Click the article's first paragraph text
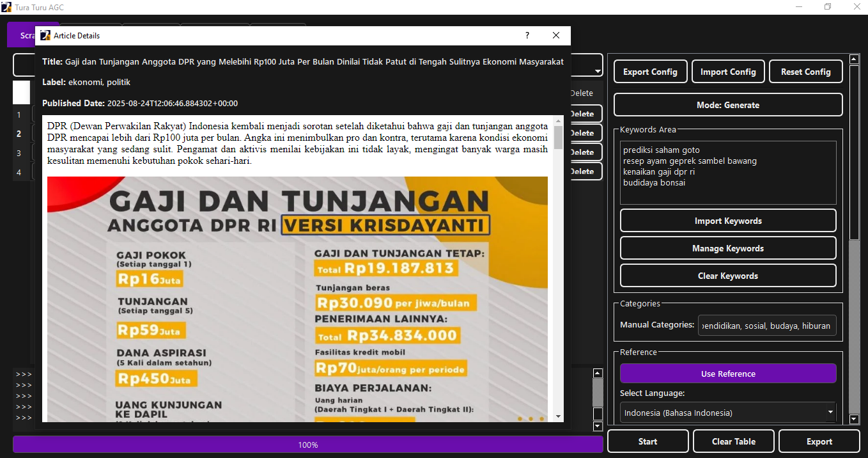 pyautogui.click(x=297, y=144)
